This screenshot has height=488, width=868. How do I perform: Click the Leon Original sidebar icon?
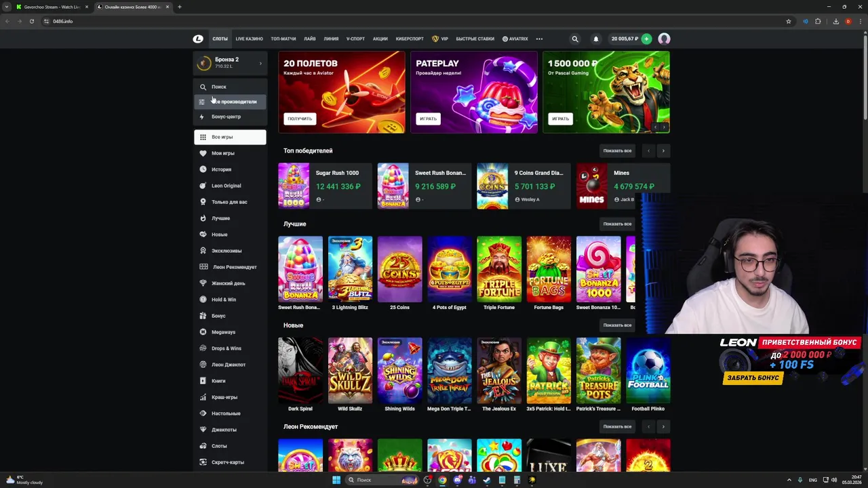click(203, 186)
